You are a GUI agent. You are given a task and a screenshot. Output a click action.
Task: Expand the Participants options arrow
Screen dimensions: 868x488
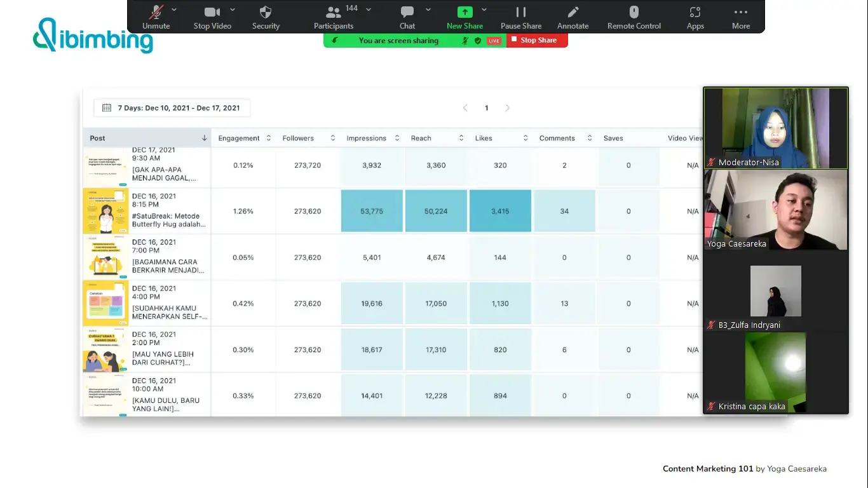pos(369,10)
